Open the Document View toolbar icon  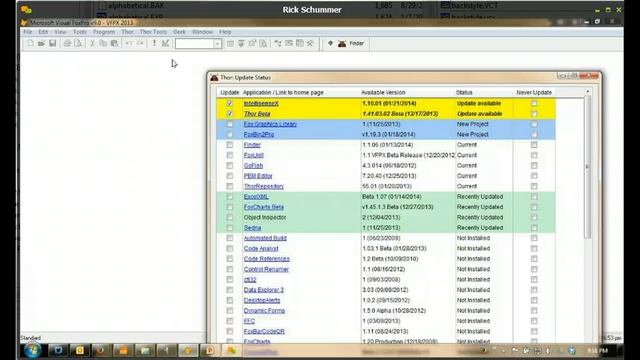(x=263, y=43)
